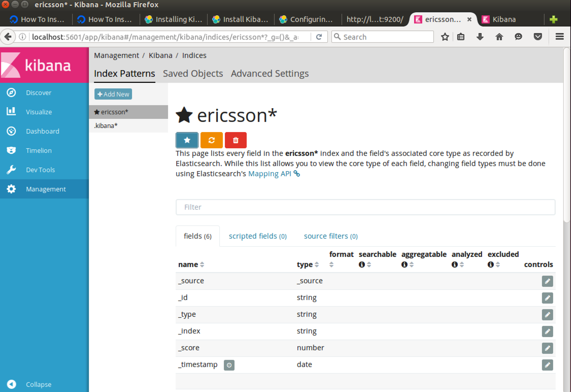This screenshot has height=392, width=571.
Task: Switch to the 'Installing Ki...' browser tab
Action: pyautogui.click(x=174, y=19)
